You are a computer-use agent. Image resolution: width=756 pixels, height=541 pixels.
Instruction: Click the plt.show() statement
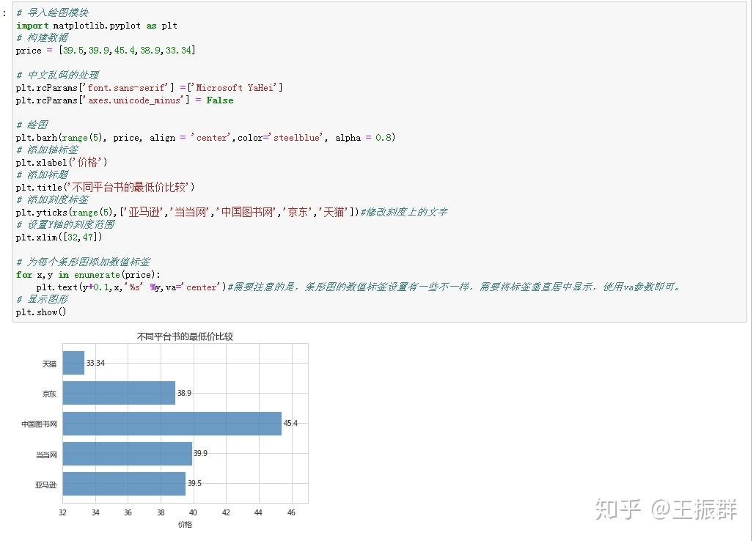40,311
